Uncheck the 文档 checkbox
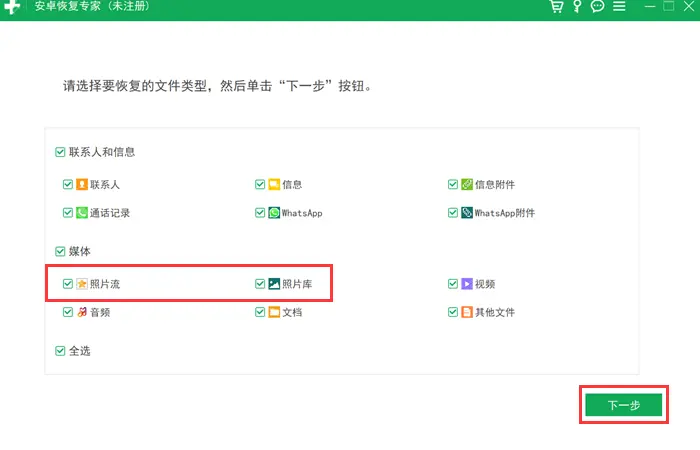This screenshot has width=700, height=450. click(x=260, y=312)
